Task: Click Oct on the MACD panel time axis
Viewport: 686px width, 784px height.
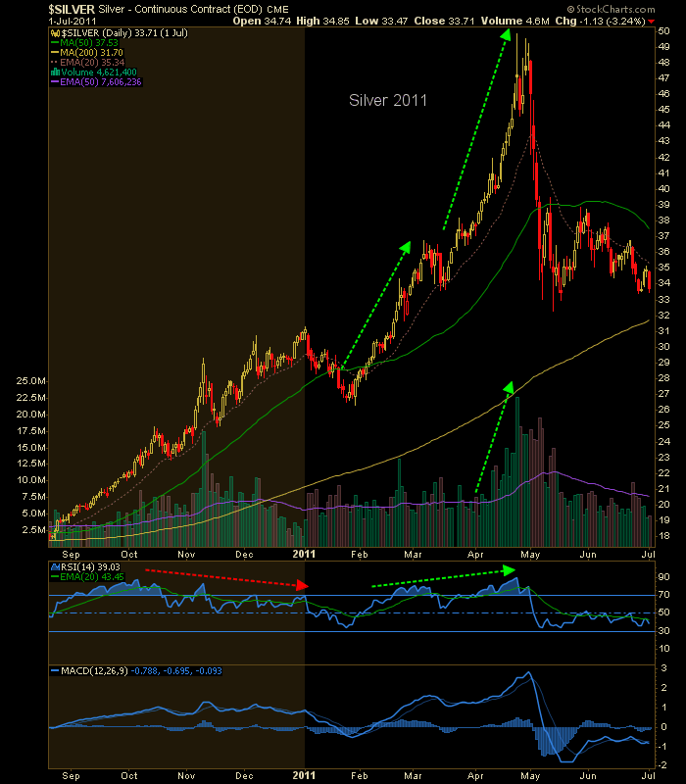Action: 129,775
